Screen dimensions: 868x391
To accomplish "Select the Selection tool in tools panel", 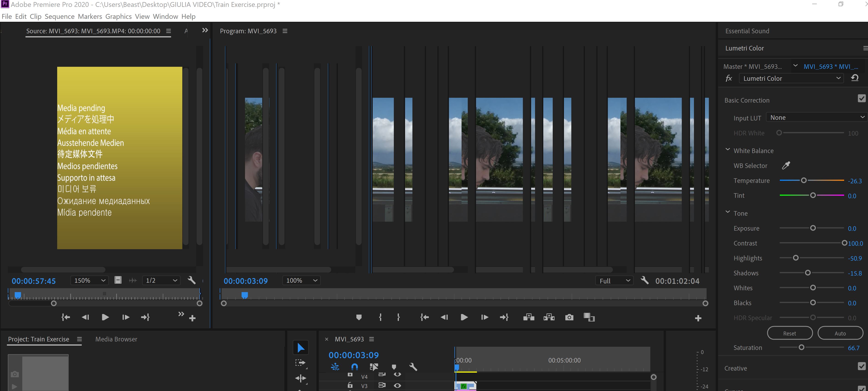I will [x=300, y=347].
